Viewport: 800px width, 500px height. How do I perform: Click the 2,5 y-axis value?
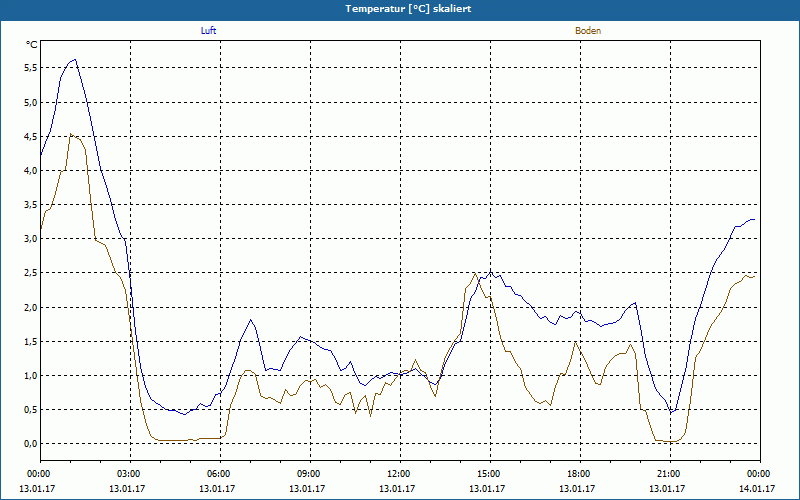point(31,273)
